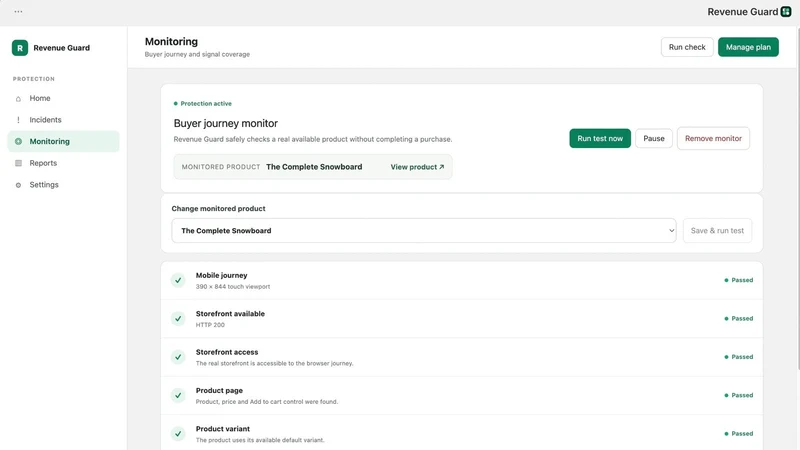Image resolution: width=800 pixels, height=450 pixels.
Task: Click 'Buyer journey and signal coverage' subtitle
Action: pos(197,54)
